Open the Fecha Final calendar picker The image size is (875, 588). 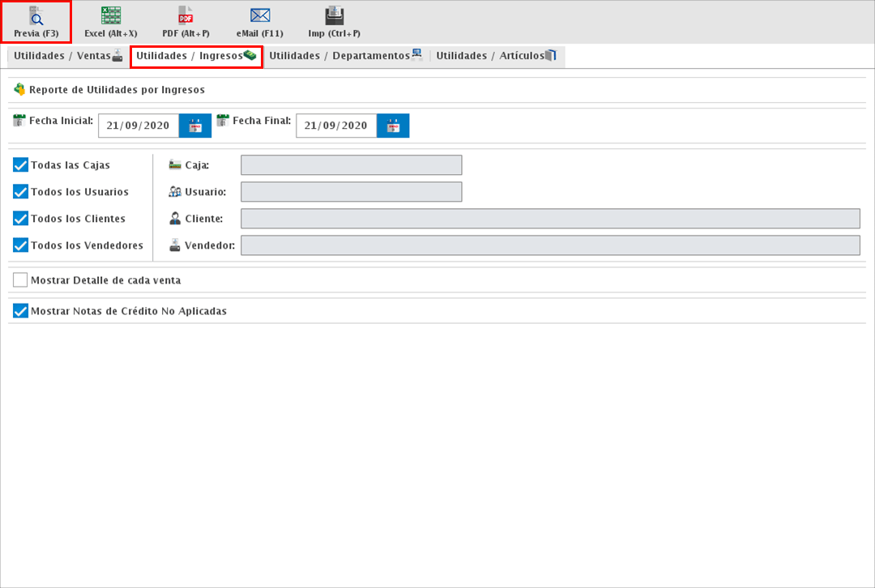pyautogui.click(x=393, y=126)
